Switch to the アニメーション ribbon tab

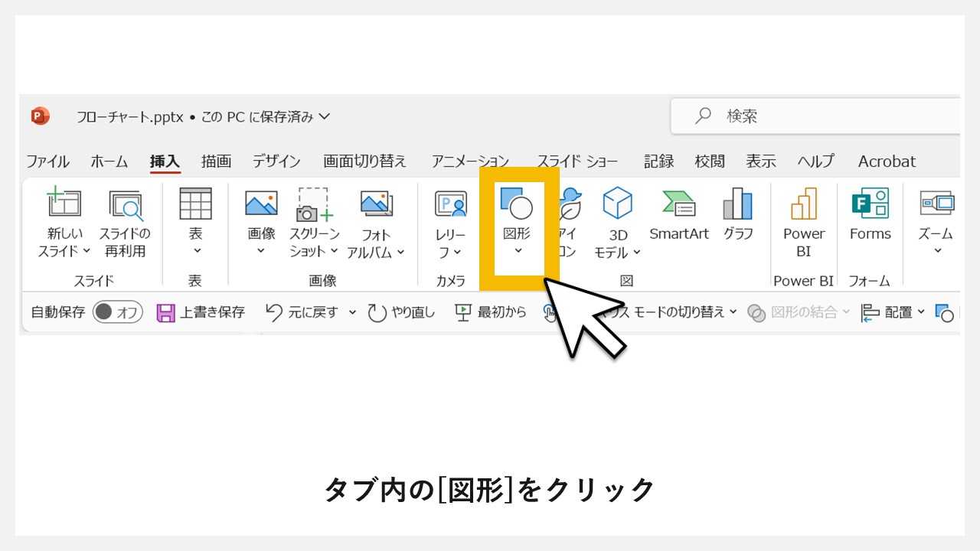coord(469,161)
